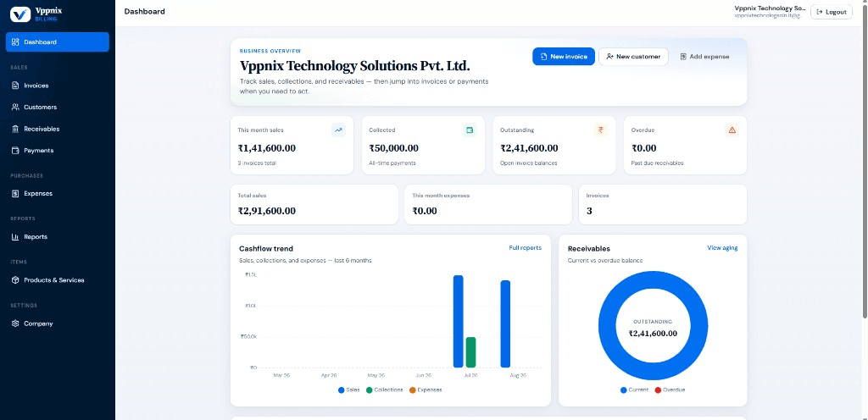The height and width of the screenshot is (420, 868).
Task: Open Company settings
Action: coord(58,323)
